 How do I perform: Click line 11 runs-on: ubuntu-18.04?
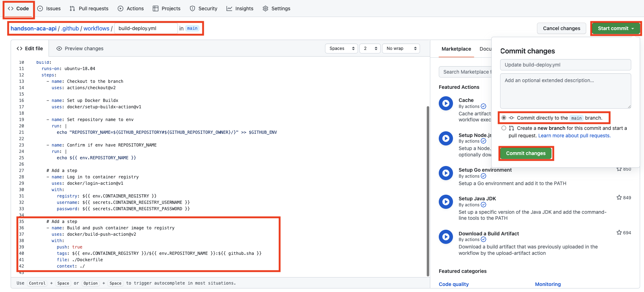(68, 69)
